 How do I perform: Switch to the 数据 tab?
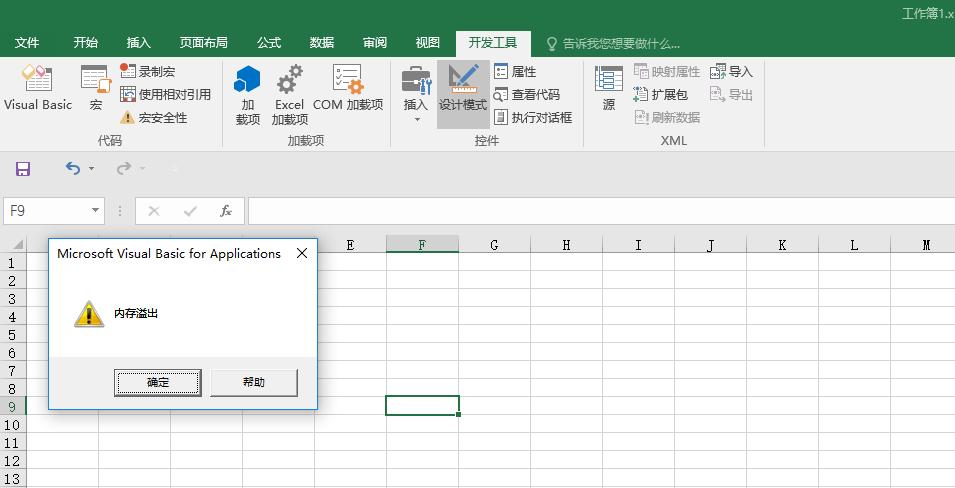click(x=322, y=43)
